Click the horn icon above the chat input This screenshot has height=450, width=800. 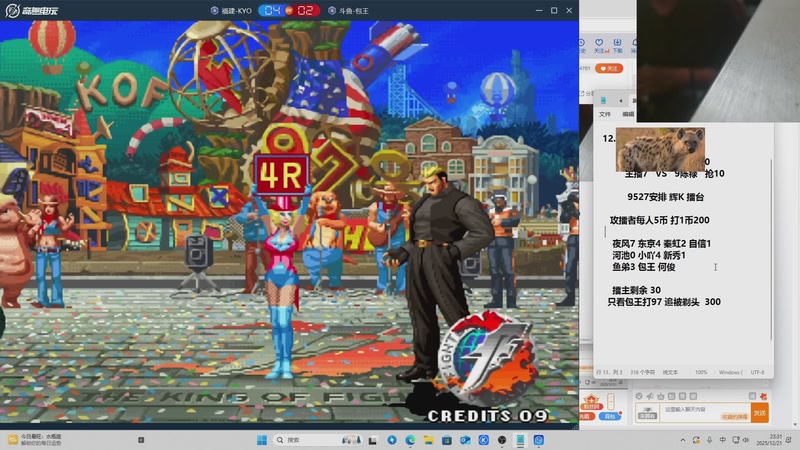point(649,396)
